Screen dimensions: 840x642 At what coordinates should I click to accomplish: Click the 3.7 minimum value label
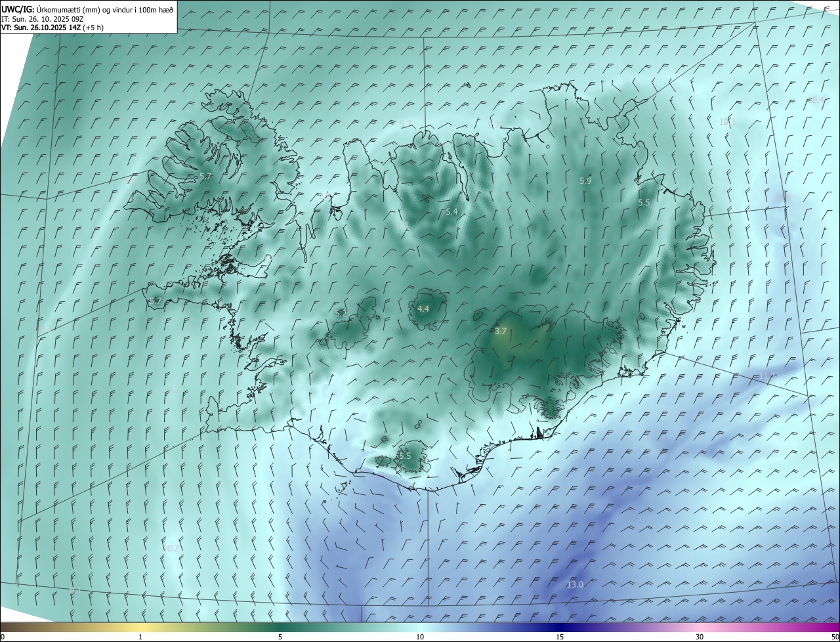[501, 332]
